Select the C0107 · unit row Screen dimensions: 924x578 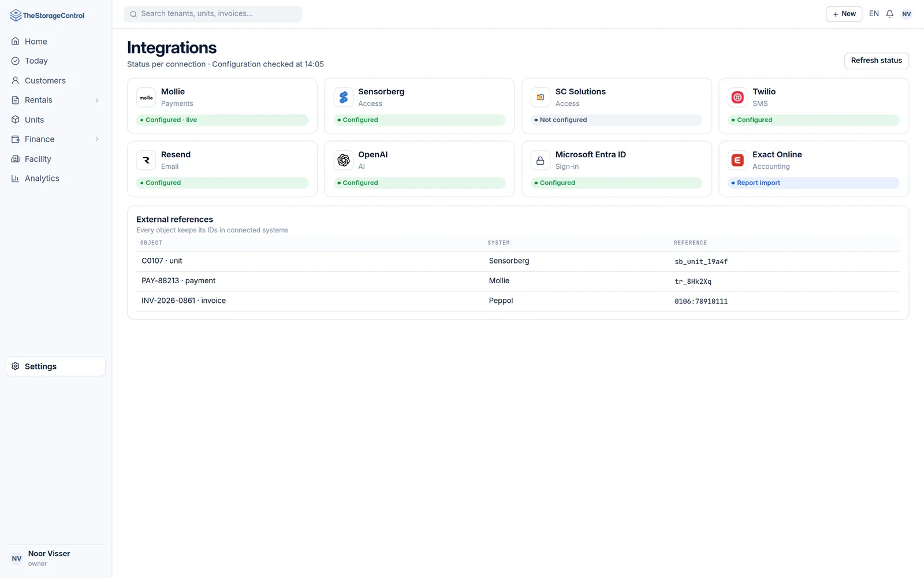pyautogui.click(x=518, y=261)
